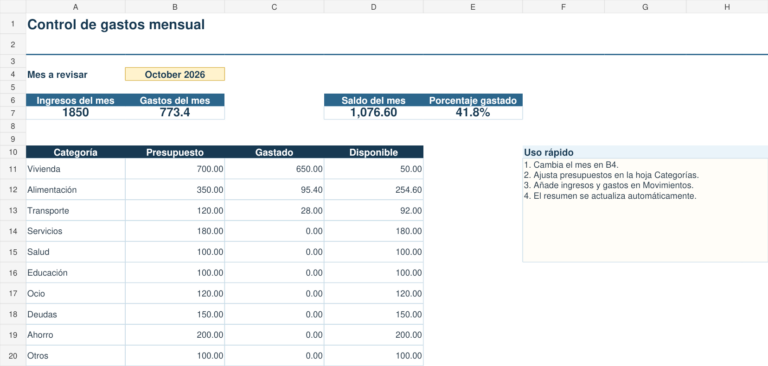This screenshot has height=366, width=768.
Task: Select row 15 header
Action: 13,252
